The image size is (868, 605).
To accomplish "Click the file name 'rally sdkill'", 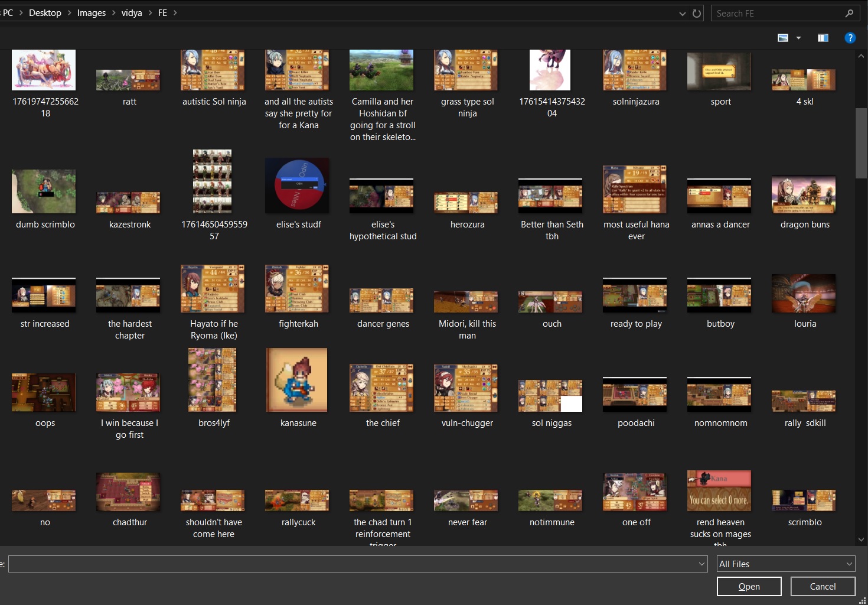I will pos(805,423).
